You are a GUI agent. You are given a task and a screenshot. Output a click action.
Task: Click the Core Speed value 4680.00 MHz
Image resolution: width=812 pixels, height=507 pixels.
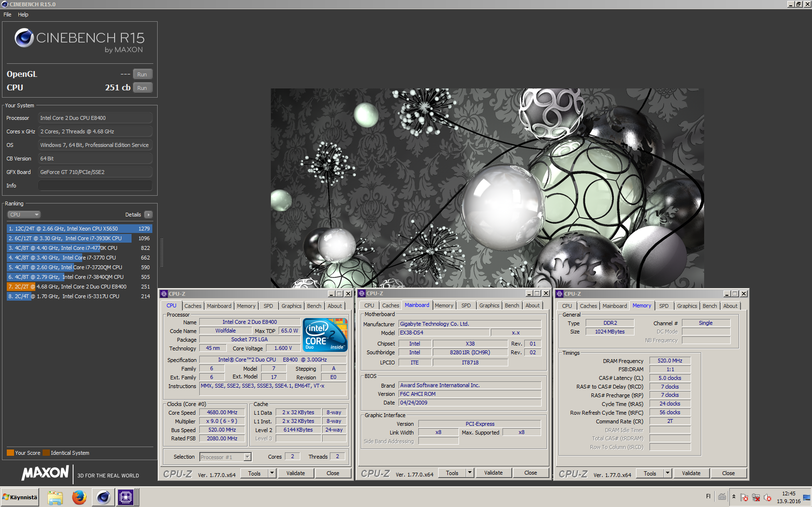(x=222, y=412)
